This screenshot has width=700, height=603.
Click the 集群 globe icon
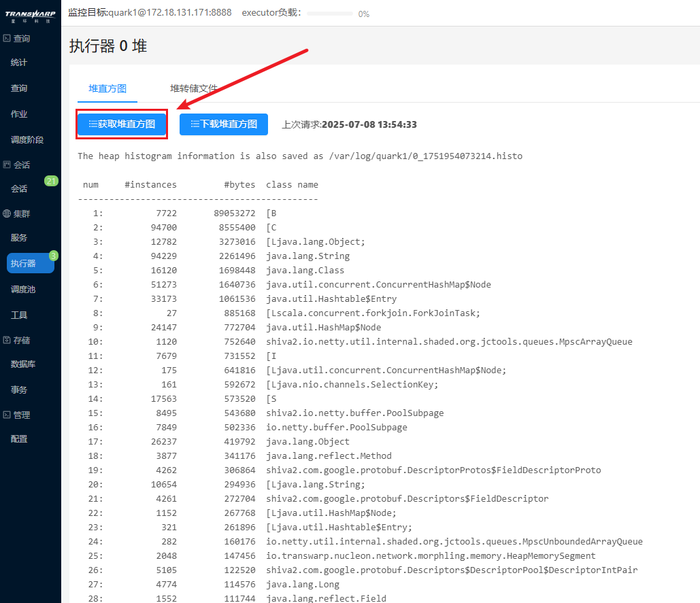pos(7,213)
